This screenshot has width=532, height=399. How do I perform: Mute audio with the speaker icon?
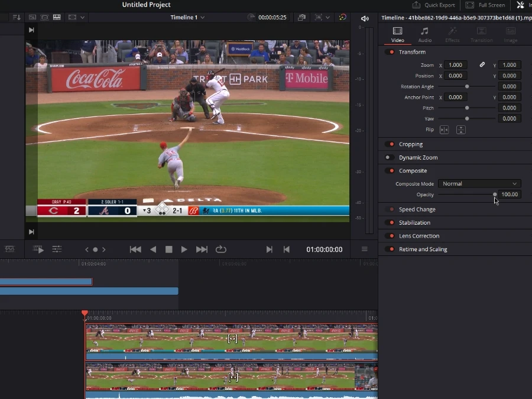[365, 19]
